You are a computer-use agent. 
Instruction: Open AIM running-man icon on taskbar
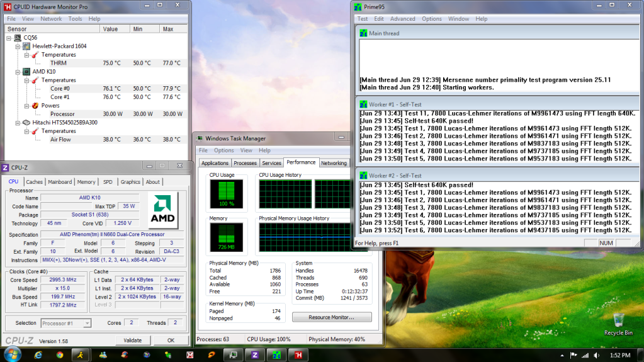(81, 355)
